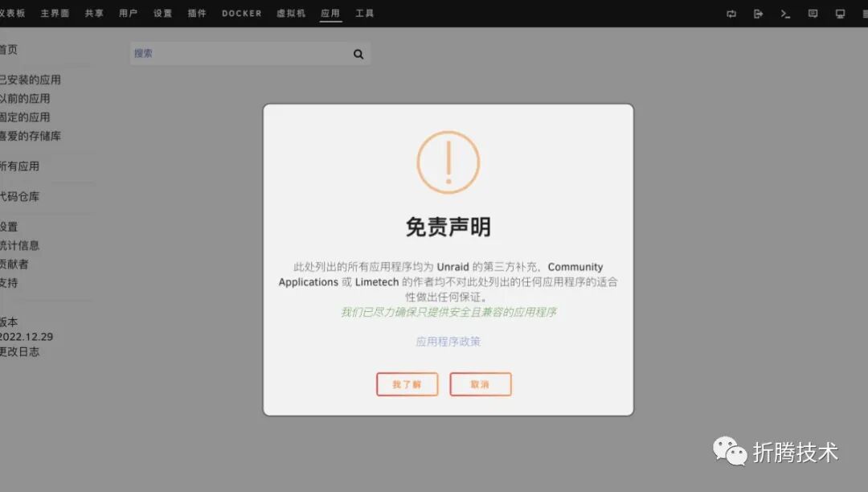Click the refresh arrows icon in top bar
Image resolution: width=868 pixels, height=492 pixels.
point(731,14)
